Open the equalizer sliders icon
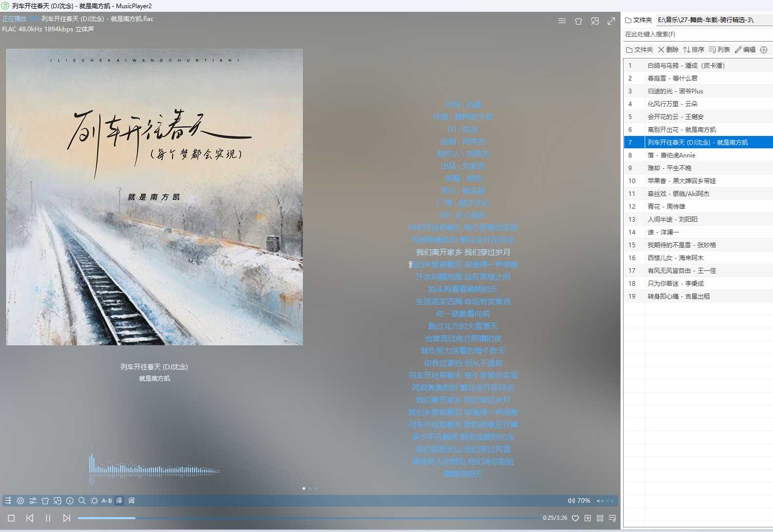Image resolution: width=773 pixels, height=532 pixels. pos(33,501)
